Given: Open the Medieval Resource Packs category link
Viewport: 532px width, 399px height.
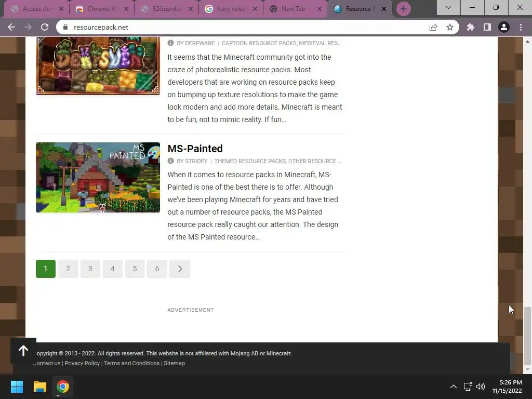Looking at the screenshot, I should (x=320, y=43).
